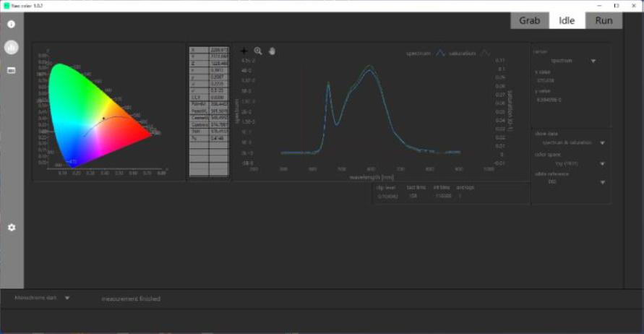Select the pan hand tool
This screenshot has height=334, width=644.
click(272, 51)
